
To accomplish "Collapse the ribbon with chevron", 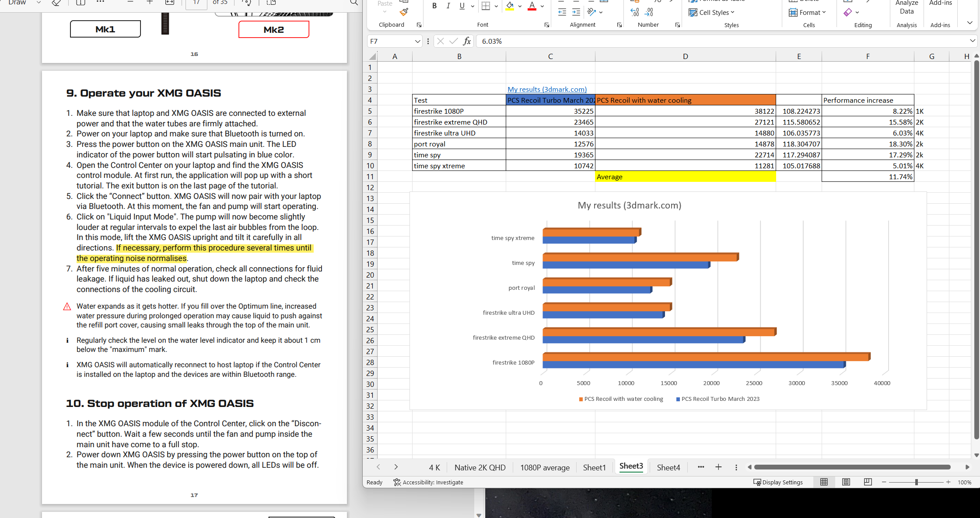I will point(969,23).
